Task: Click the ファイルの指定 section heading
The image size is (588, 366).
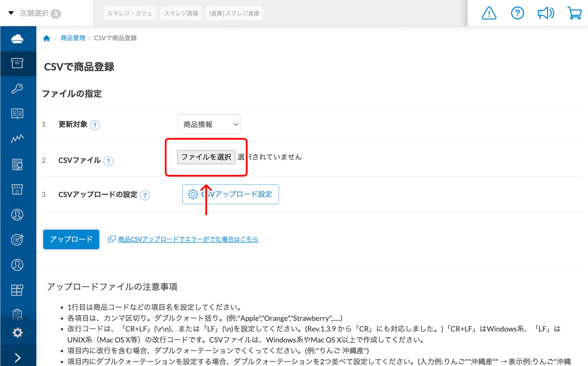Action: (x=72, y=94)
